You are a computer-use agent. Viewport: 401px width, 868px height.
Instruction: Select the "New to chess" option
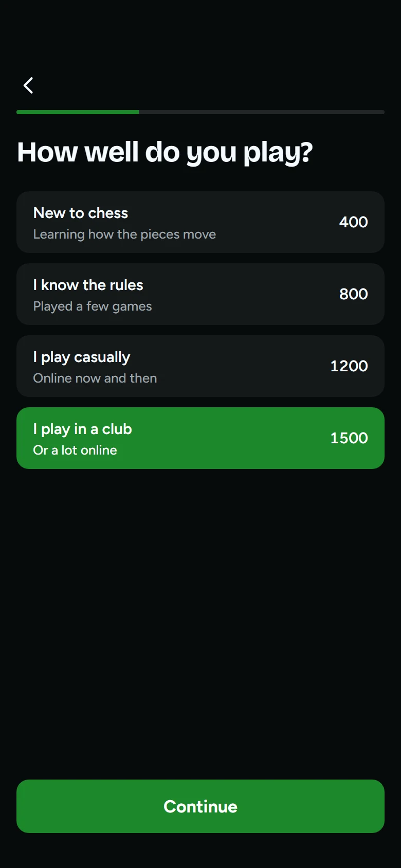pos(200,222)
